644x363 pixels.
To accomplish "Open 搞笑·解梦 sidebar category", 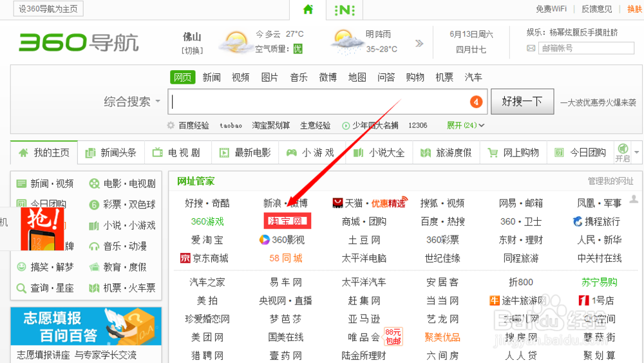I will tap(45, 267).
